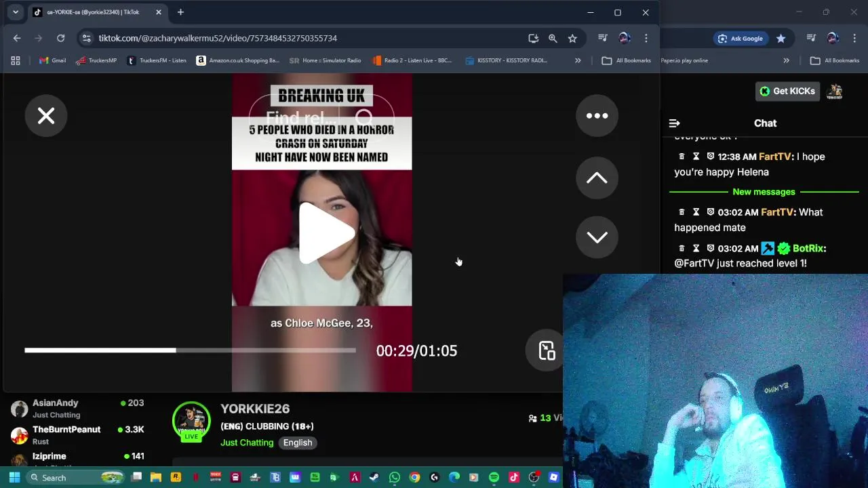Collapse the Kick chat panel
The height and width of the screenshot is (488, 868).
tap(674, 123)
